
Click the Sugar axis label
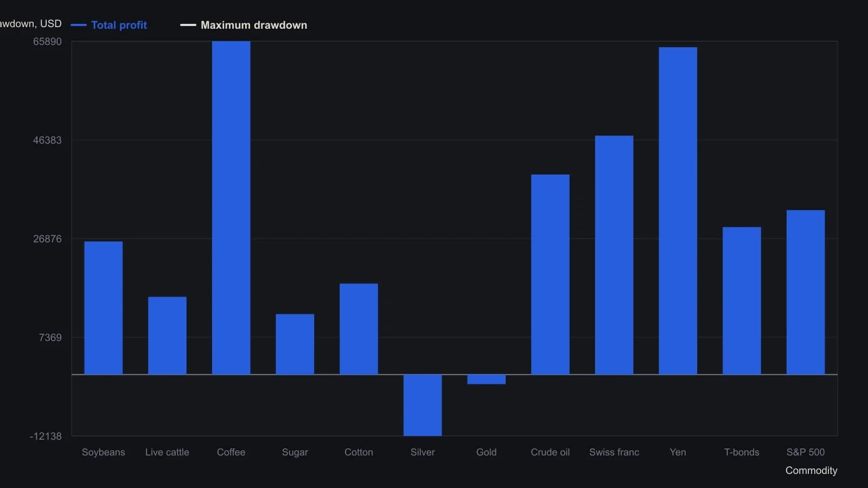click(295, 452)
